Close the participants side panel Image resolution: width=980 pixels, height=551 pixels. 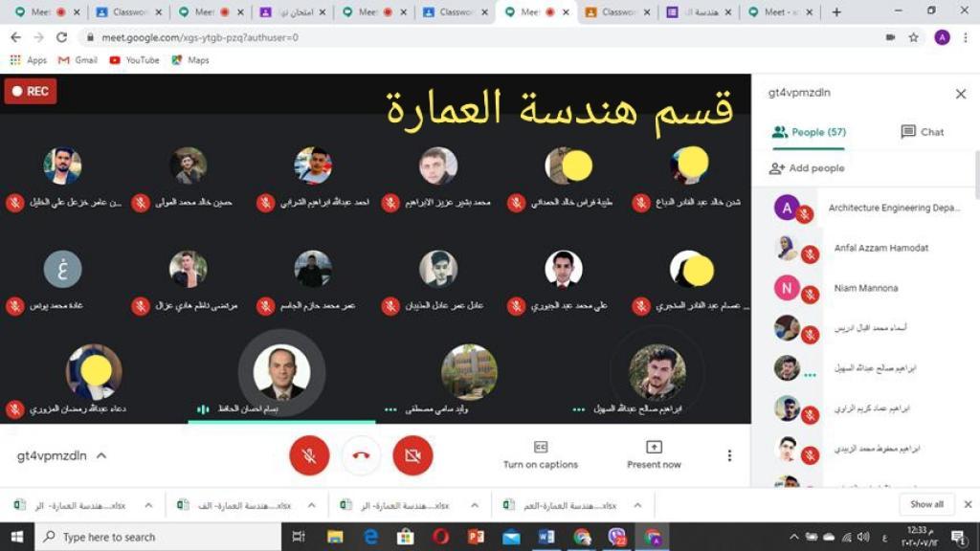click(x=961, y=94)
